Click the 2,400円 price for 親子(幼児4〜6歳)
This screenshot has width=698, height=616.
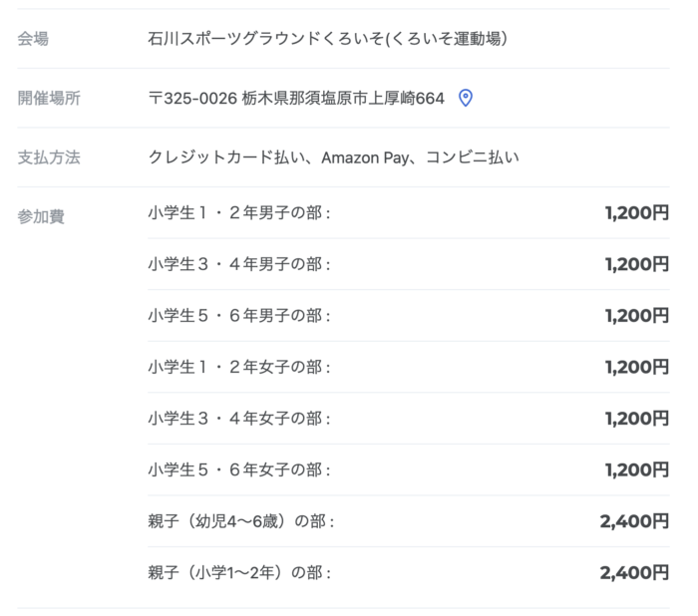pyautogui.click(x=634, y=521)
